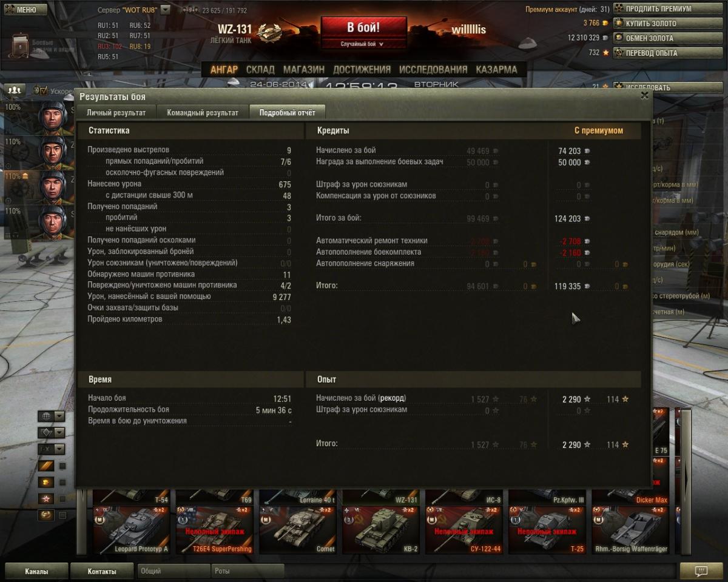Viewport: 728px width, 582px height.
Task: Click the gold coins filter icon
Action: pyautogui.click(x=46, y=482)
